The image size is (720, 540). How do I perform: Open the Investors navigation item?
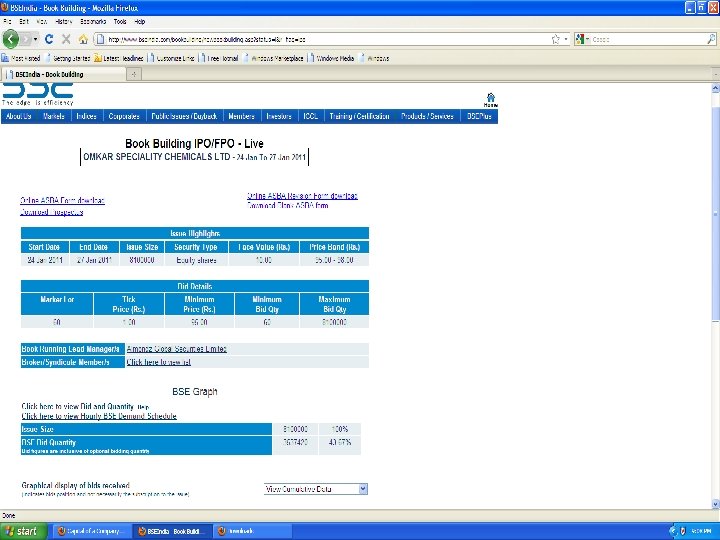coord(279,116)
